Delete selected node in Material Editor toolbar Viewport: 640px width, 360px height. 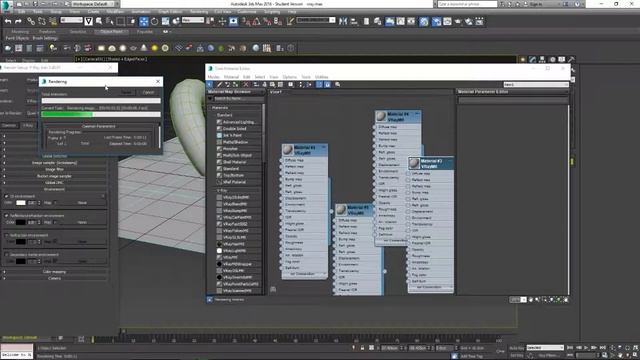click(x=246, y=84)
